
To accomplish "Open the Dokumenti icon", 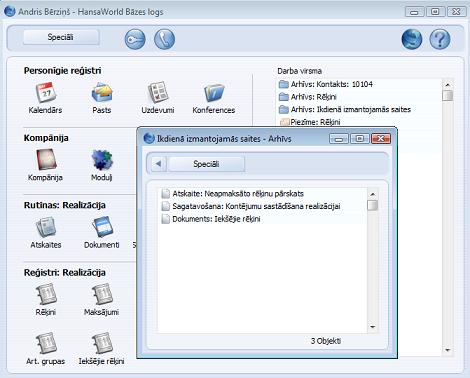I will pyautogui.click(x=102, y=227).
